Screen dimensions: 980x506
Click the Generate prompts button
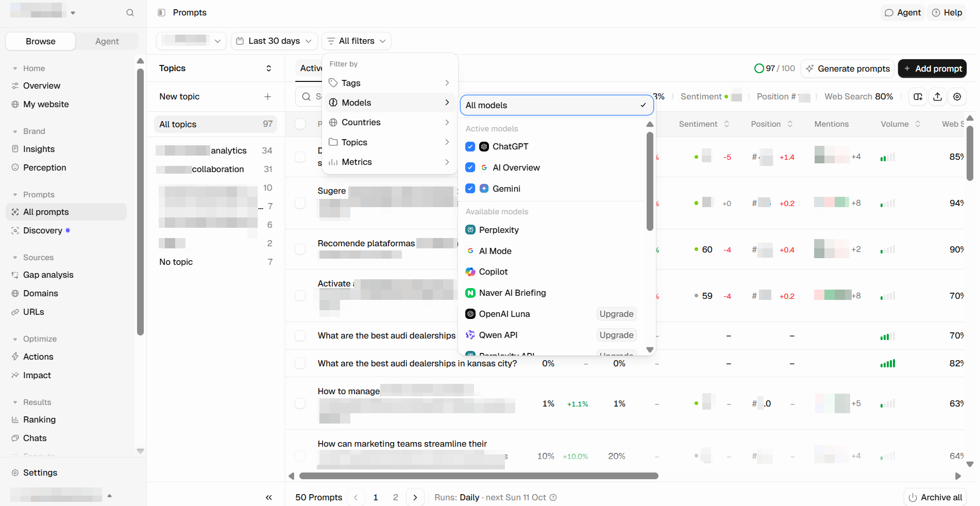[x=847, y=69]
